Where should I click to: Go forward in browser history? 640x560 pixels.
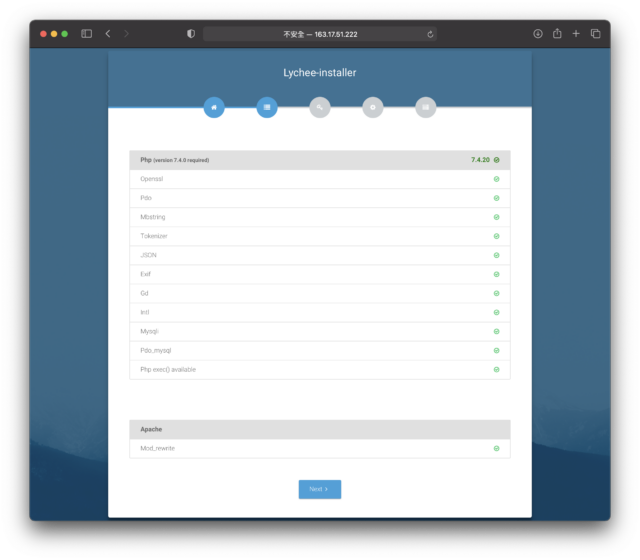[127, 34]
